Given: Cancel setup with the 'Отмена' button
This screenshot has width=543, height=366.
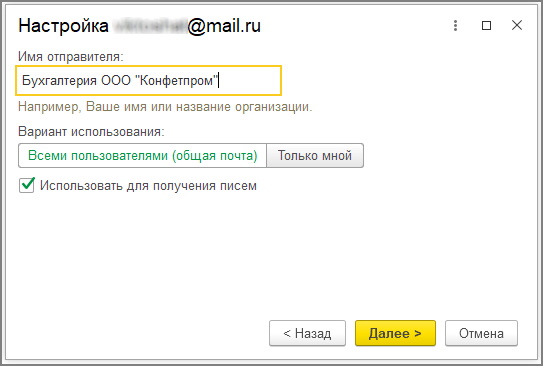Looking at the screenshot, I should 481,333.
